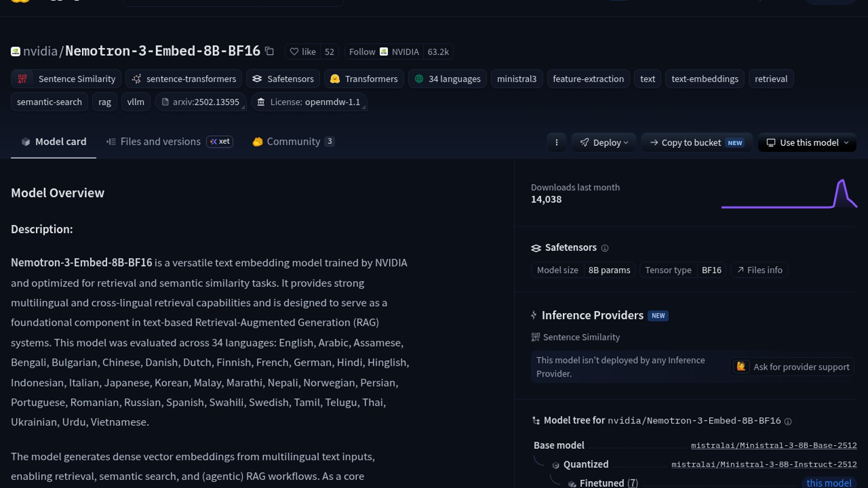Image resolution: width=868 pixels, height=488 pixels.
Task: Open mistralai/Ministral-3-8B-Base-2512 base model link
Action: point(774,446)
